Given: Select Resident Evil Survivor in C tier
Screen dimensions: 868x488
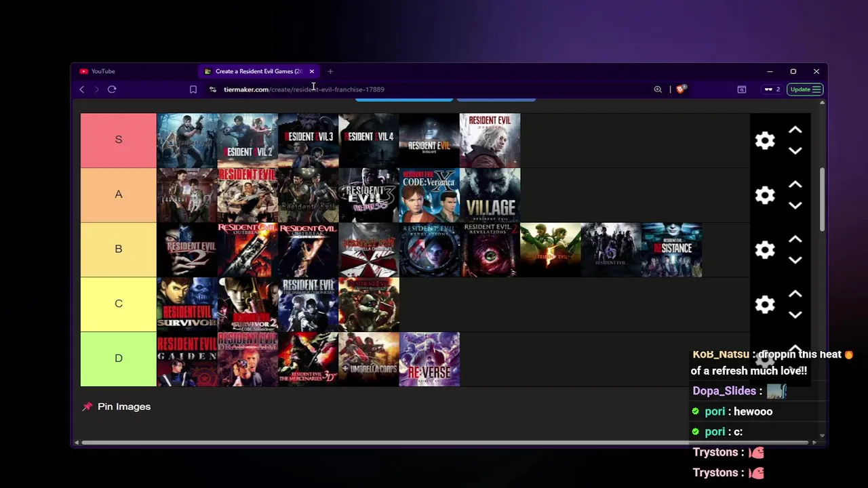Looking at the screenshot, I should [x=187, y=304].
